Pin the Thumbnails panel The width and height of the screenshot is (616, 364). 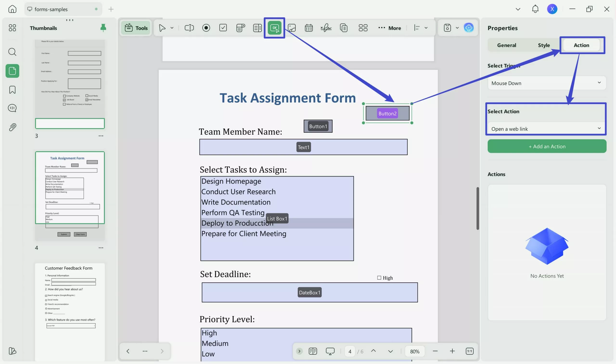tap(103, 28)
